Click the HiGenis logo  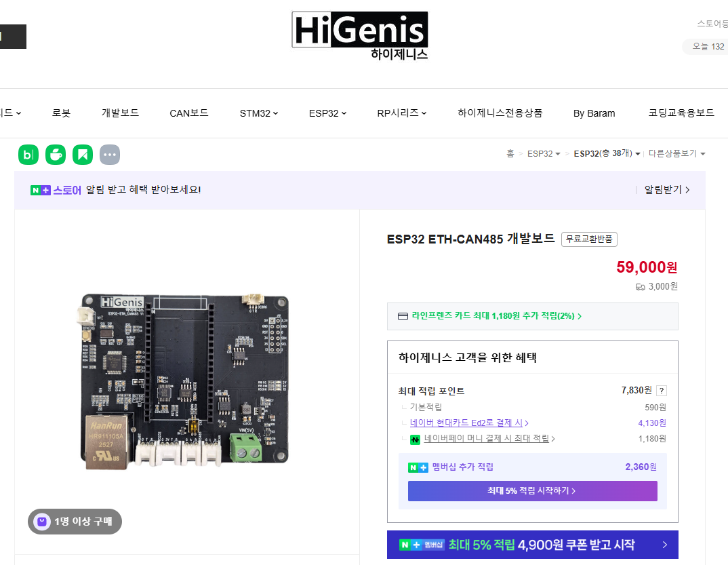point(360,35)
